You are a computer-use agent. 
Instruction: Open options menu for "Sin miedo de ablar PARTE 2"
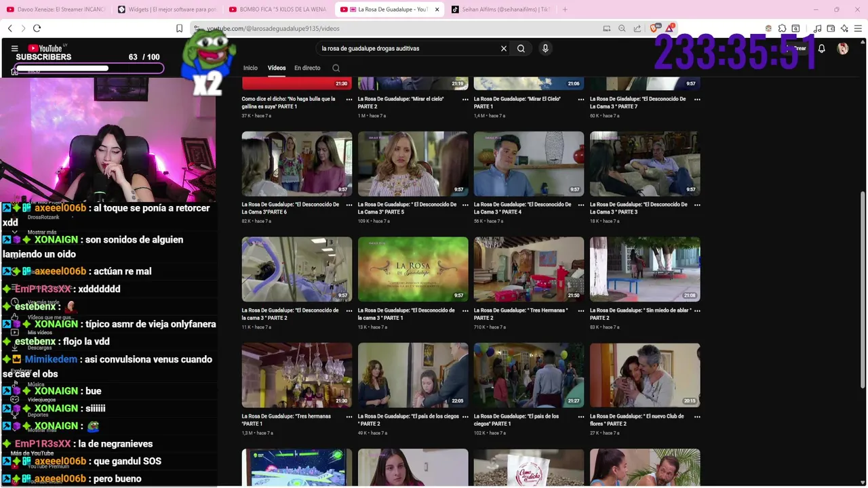(697, 310)
